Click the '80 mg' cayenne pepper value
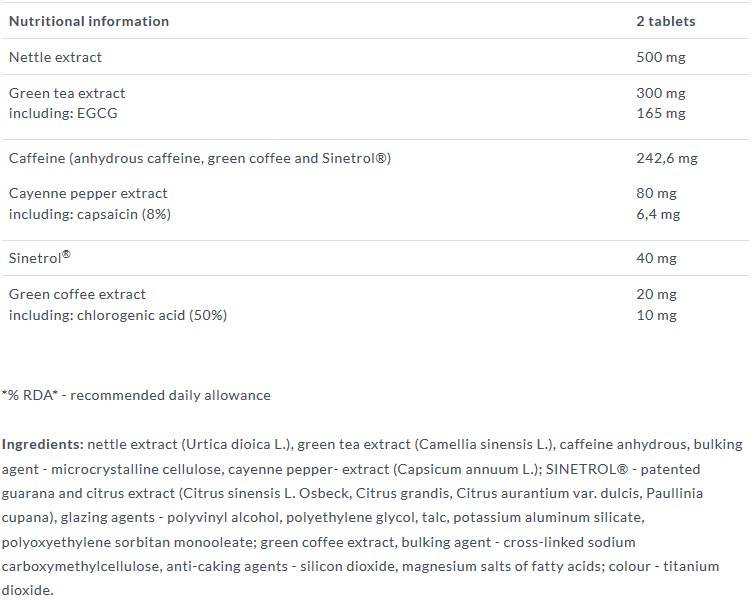The width and height of the screenshot is (756, 600). [657, 193]
